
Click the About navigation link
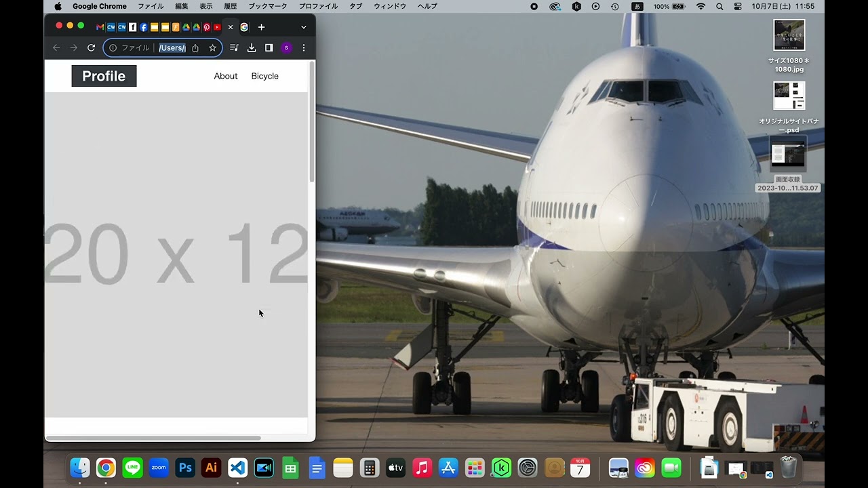click(226, 76)
